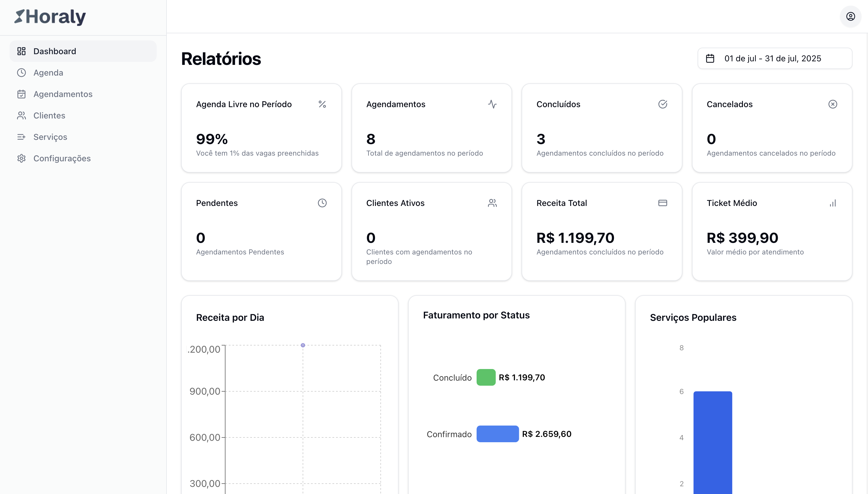Click the credit card icon on Receita Total
Viewport: 868px width, 494px height.
[x=662, y=203]
